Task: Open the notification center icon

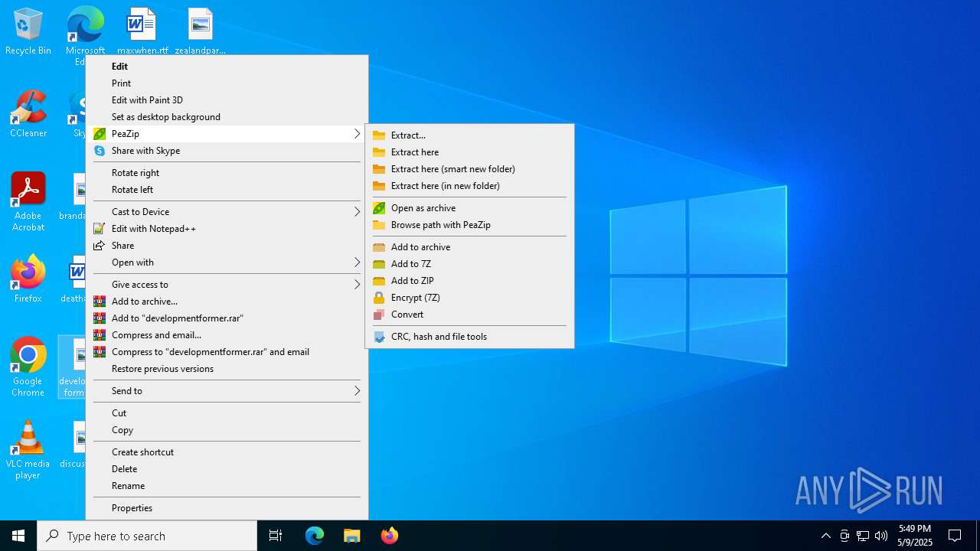Action: click(955, 536)
